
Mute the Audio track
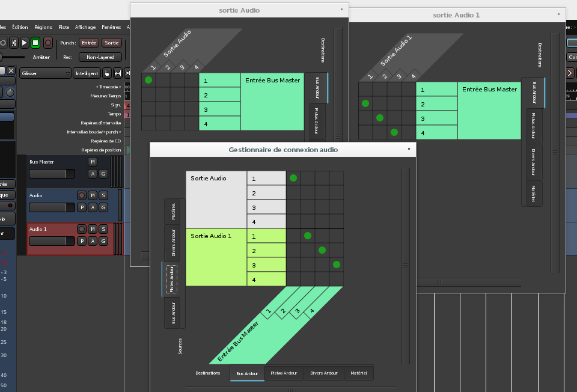tap(93, 195)
